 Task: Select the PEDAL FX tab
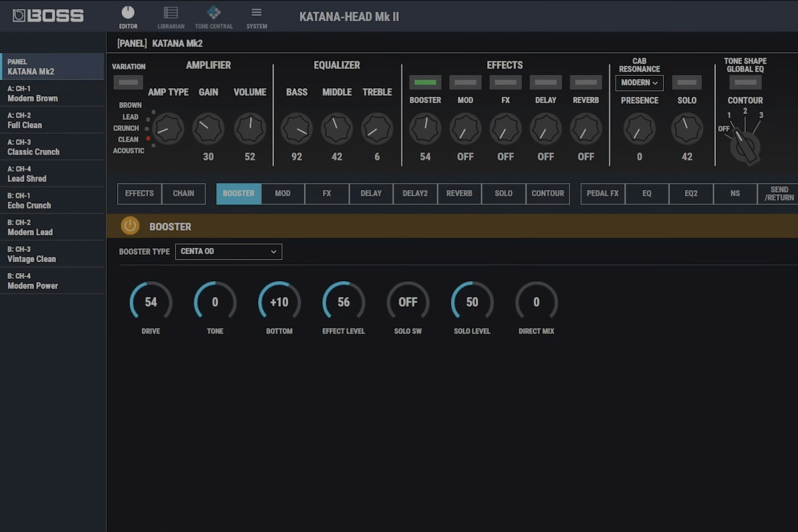(x=602, y=193)
